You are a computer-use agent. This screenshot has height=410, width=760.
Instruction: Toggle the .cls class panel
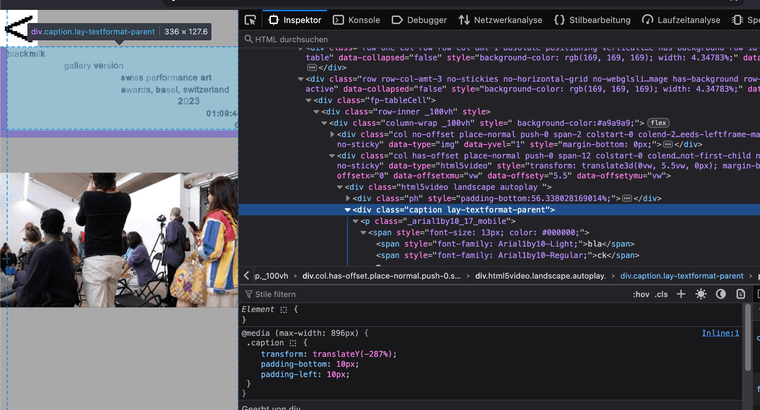[x=661, y=294]
